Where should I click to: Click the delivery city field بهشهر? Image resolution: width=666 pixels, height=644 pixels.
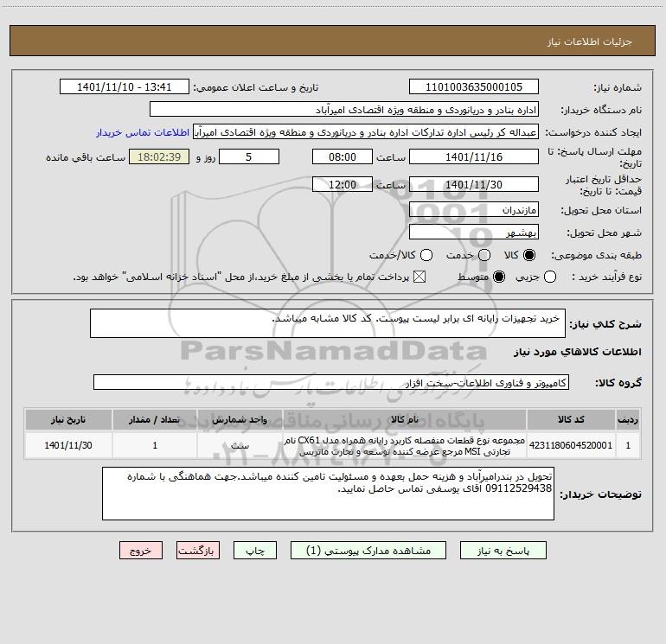click(474, 233)
